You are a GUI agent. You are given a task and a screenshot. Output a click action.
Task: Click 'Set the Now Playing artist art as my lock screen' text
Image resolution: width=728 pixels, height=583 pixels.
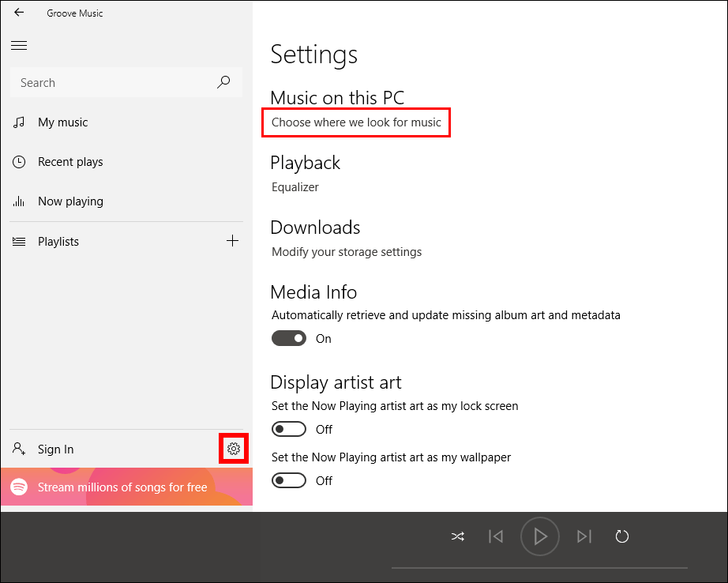[x=395, y=405]
